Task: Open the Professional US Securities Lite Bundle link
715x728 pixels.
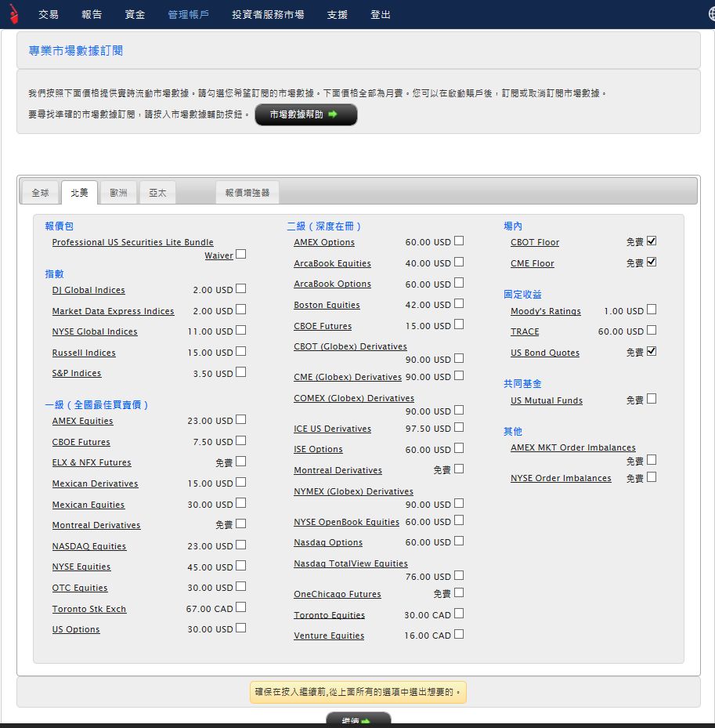Action: (132, 242)
